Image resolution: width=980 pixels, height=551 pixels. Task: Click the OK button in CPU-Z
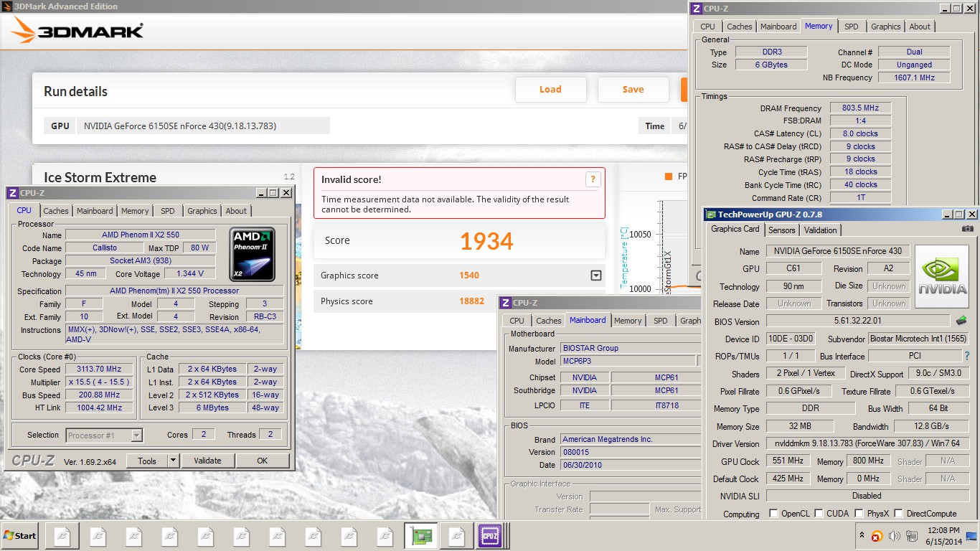263,461
